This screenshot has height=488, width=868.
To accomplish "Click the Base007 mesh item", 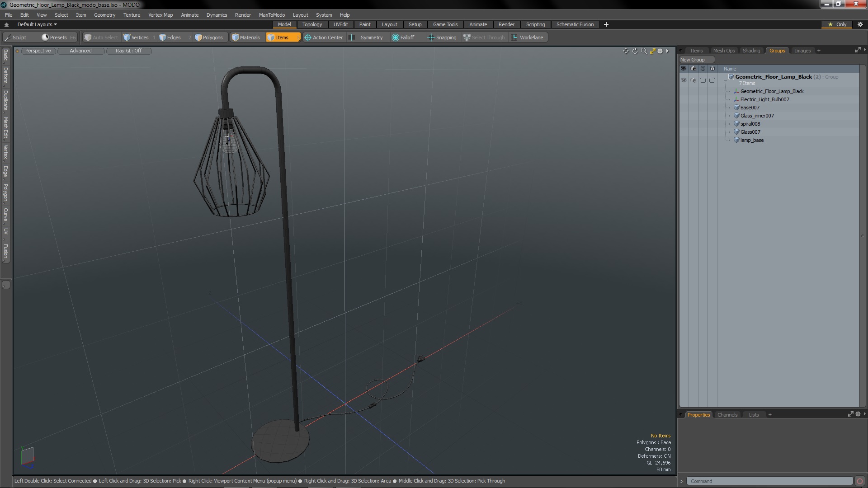I will pos(750,108).
